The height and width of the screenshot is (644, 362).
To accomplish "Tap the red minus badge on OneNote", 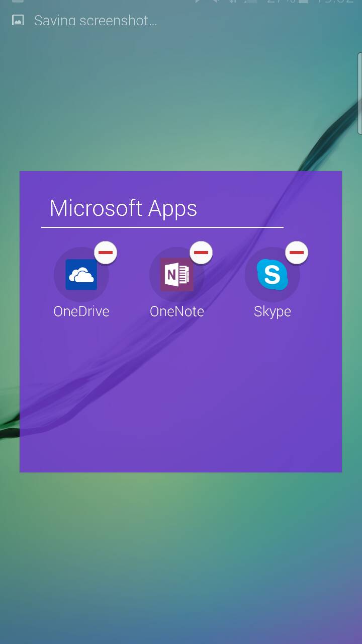I will click(x=201, y=253).
